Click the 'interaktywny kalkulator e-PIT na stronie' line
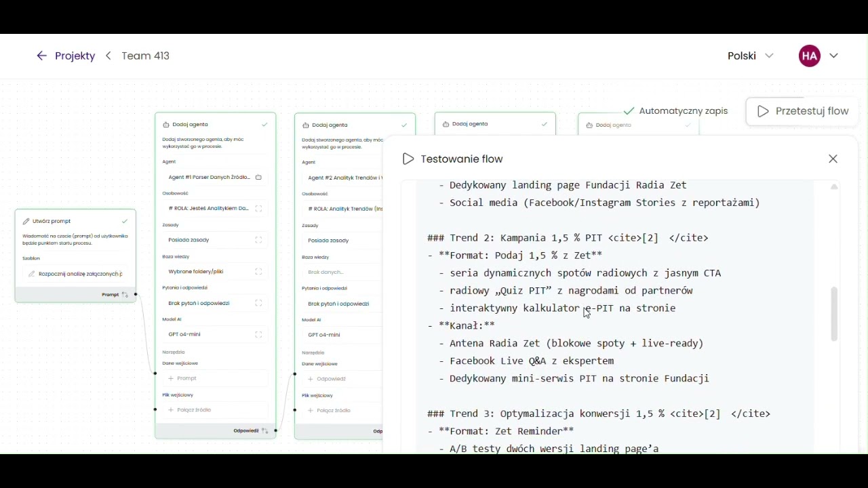 coord(557,308)
